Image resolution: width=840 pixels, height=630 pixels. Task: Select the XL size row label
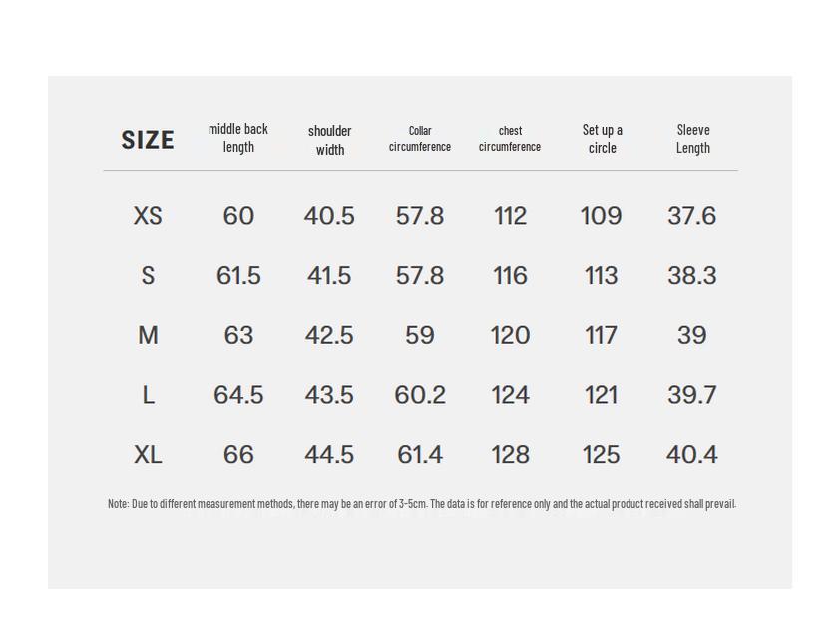(x=148, y=455)
